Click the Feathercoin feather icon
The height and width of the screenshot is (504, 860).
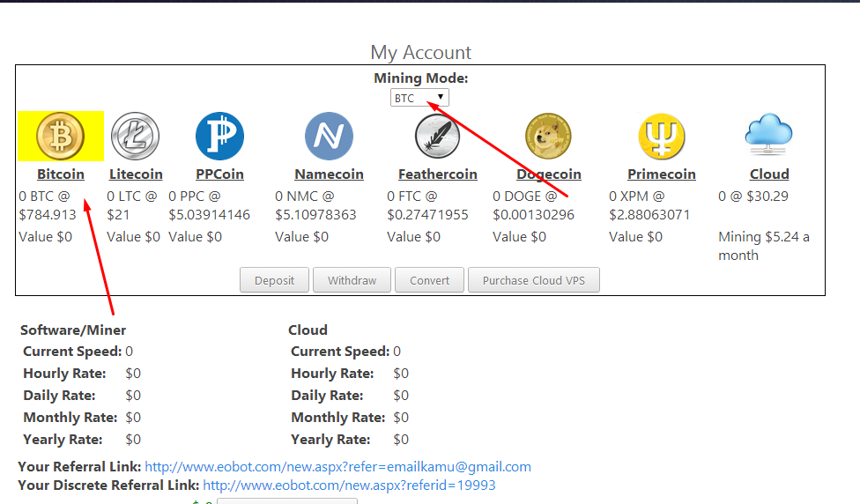[x=437, y=137]
